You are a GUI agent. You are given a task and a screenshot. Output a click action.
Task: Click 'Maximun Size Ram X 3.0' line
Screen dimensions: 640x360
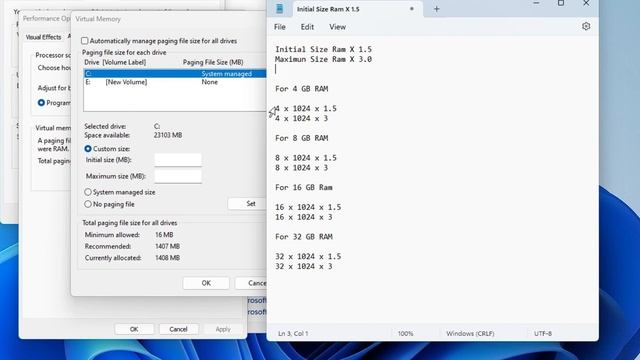(x=323, y=59)
